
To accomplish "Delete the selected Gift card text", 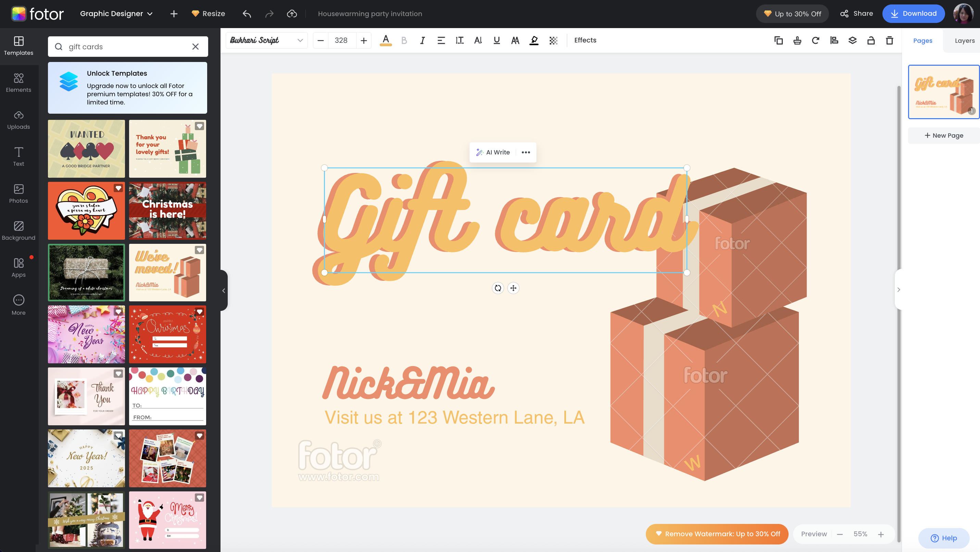I will click(x=890, y=40).
